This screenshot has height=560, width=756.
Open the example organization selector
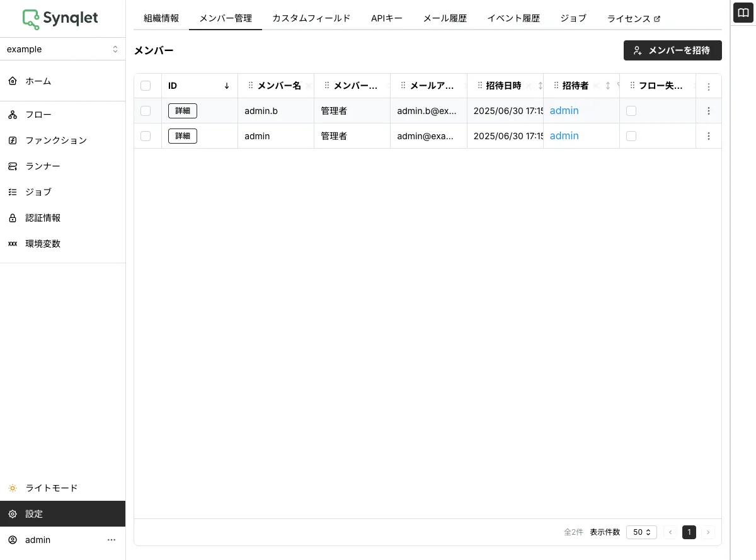(x=62, y=49)
